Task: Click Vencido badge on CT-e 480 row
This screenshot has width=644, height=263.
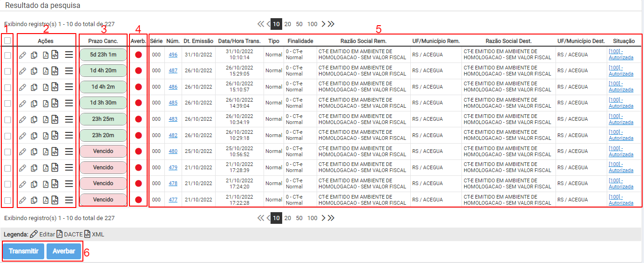Action: (x=103, y=151)
